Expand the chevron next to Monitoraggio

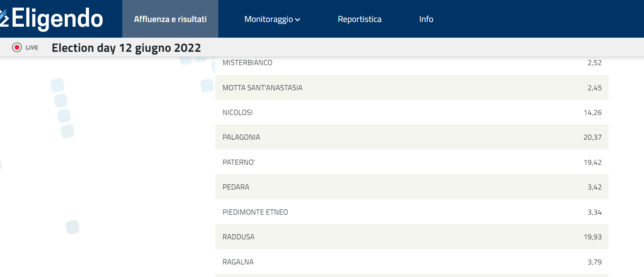(298, 19)
